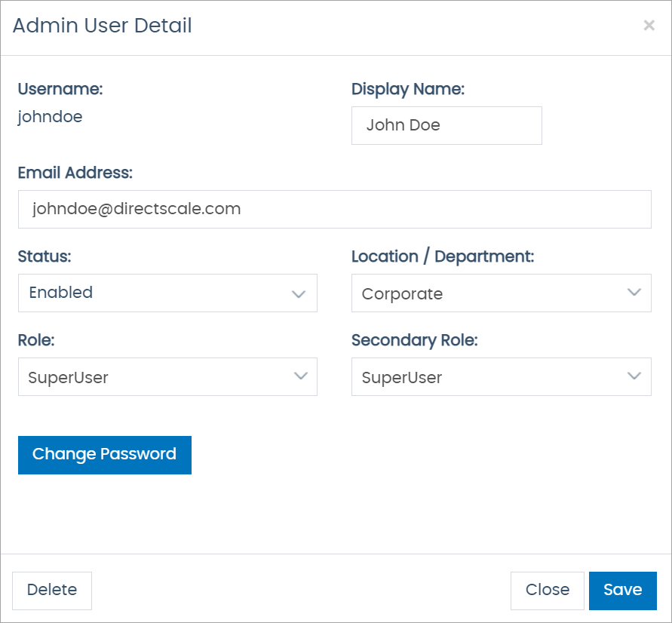Click the Admin User Detail title
Viewport: 672px width, 623px height.
pyautogui.click(x=102, y=25)
